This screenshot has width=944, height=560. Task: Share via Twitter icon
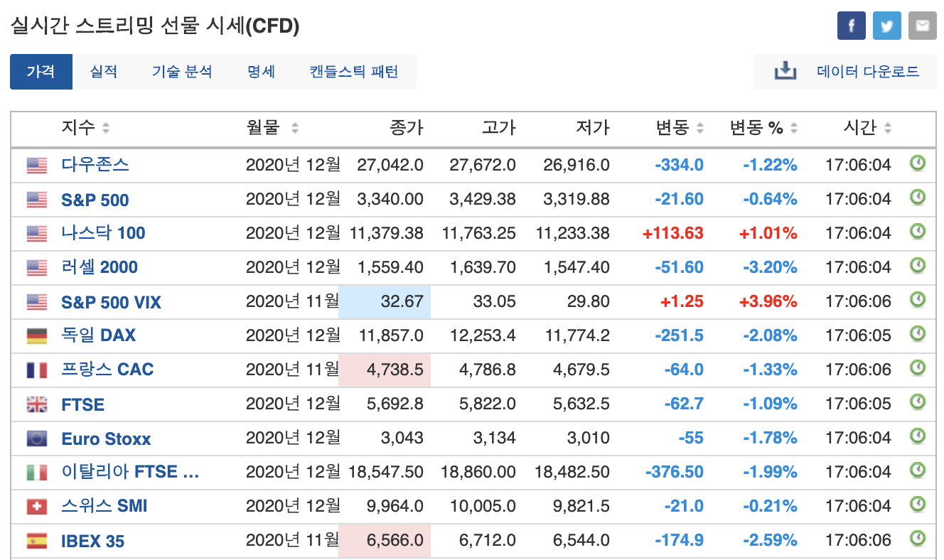886,26
